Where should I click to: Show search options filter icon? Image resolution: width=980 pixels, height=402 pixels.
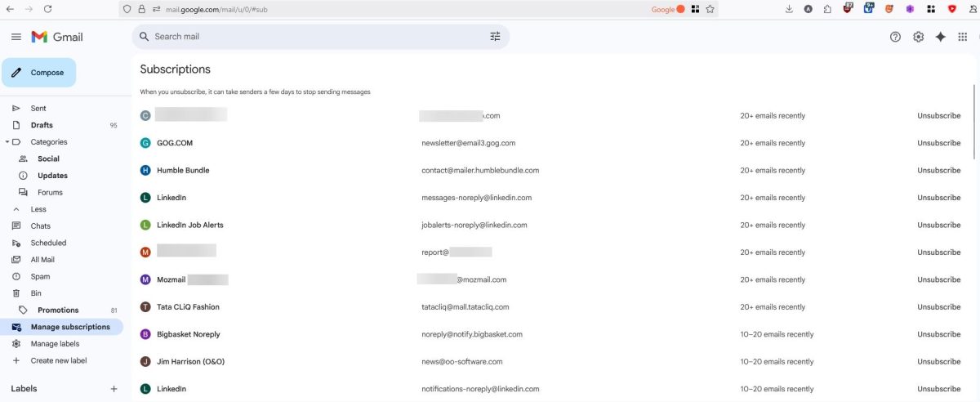(495, 37)
